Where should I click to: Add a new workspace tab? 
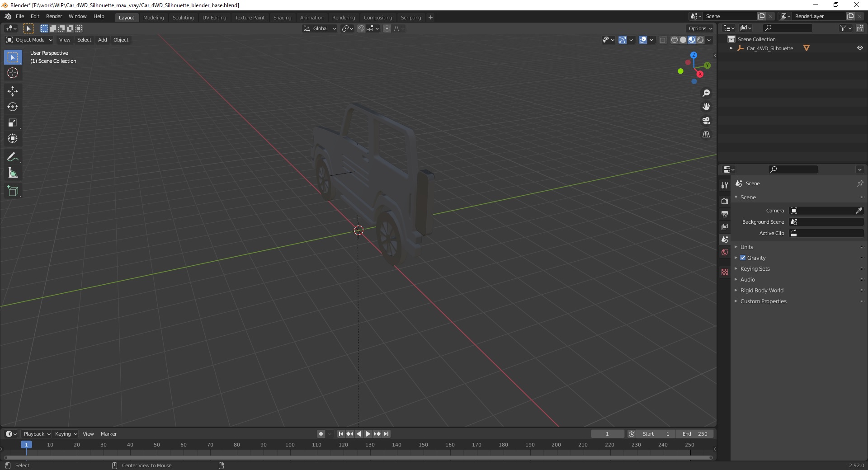point(430,18)
